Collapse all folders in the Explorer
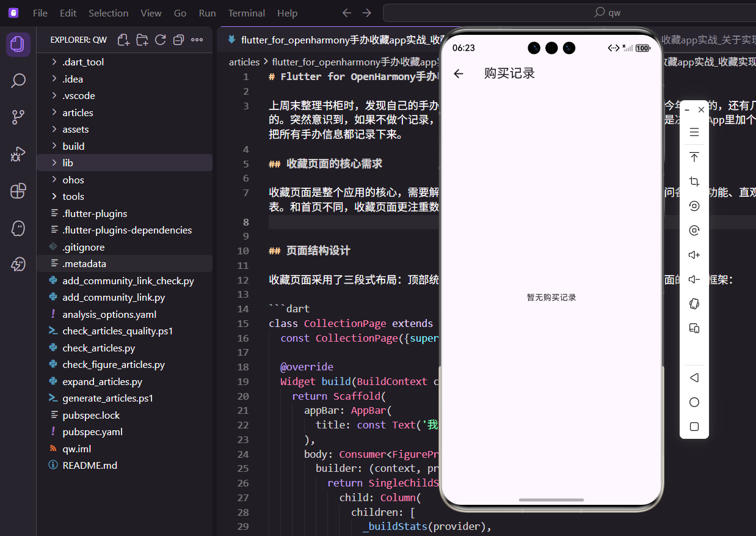Viewport: 756px width, 536px height. click(178, 40)
